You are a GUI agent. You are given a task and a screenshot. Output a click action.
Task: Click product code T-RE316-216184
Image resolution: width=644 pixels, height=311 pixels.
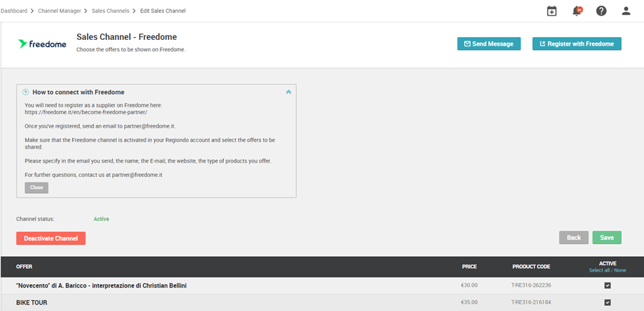point(531,302)
